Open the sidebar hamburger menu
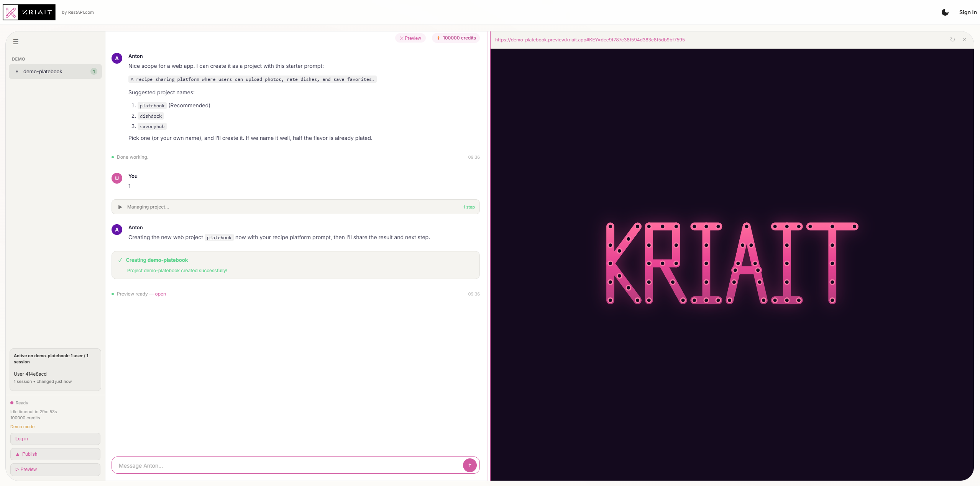Screen dimensions: 980x486 (16, 41)
